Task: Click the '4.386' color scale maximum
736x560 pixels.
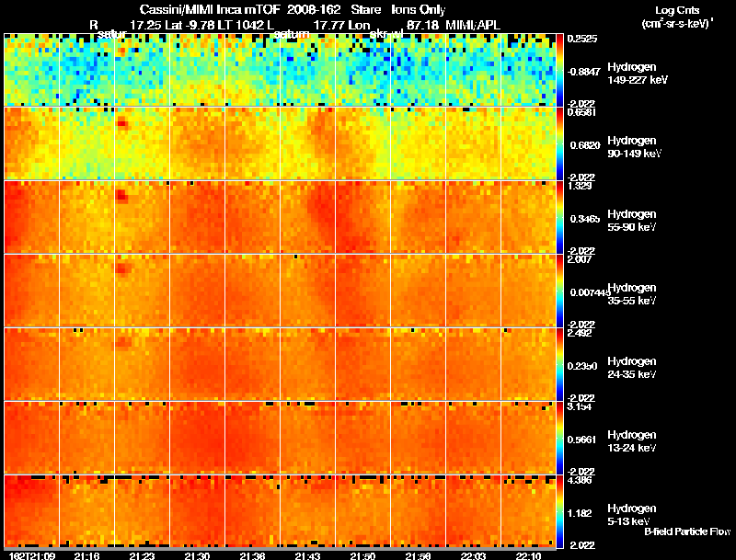Action: (x=580, y=480)
